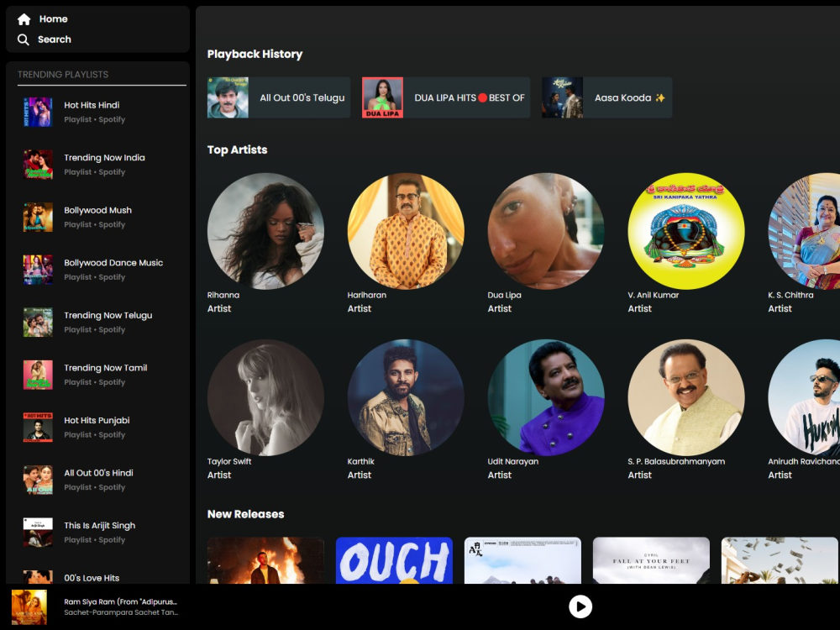Select Hot Hits Punjabi title text

coord(97,421)
